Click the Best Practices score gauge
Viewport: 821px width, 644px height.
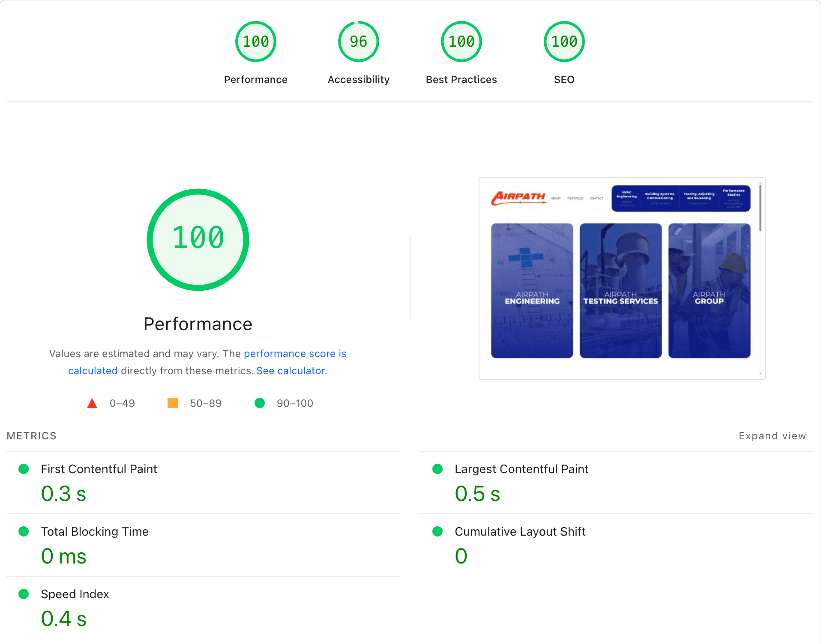click(x=461, y=42)
